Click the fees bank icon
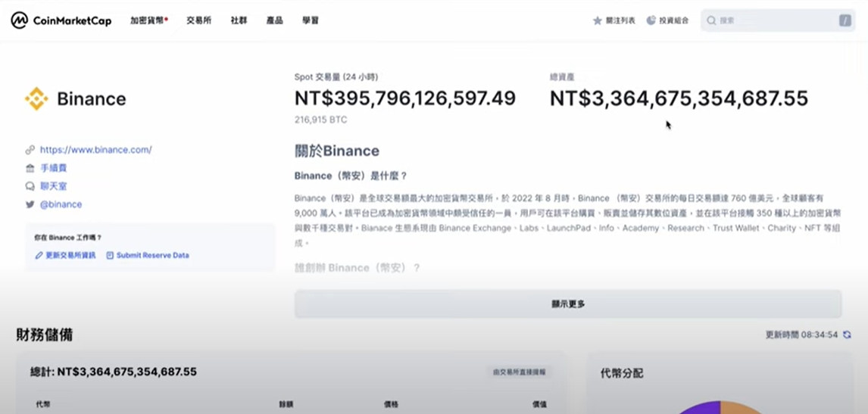 click(30, 168)
